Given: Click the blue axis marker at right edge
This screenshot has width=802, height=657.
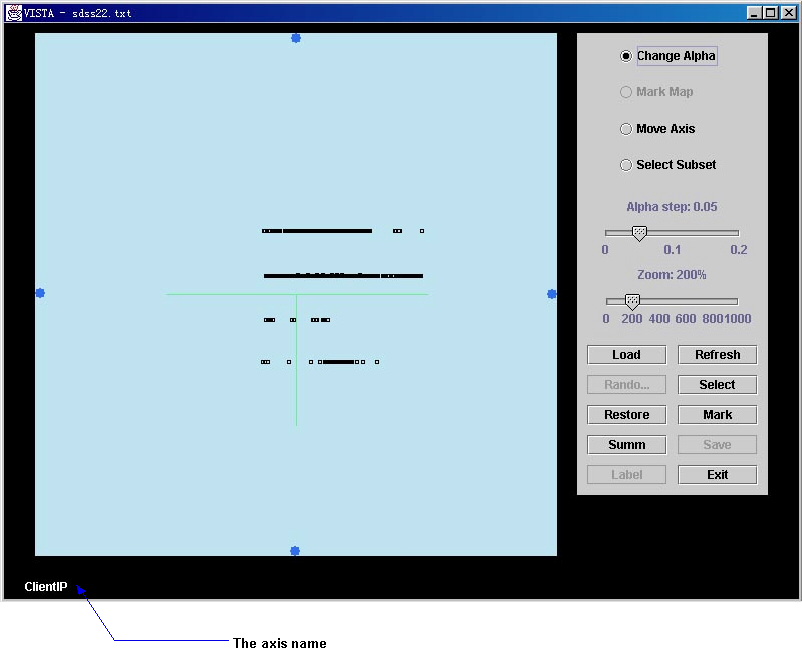Looking at the screenshot, I should pos(552,293).
